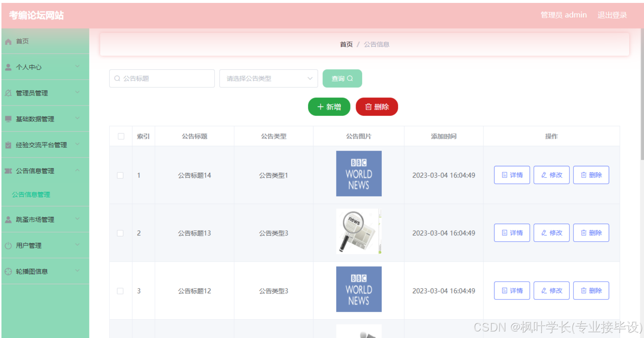The image size is (644, 338).
Task: Click 修改 for 公告标题13
Action: click(552, 233)
